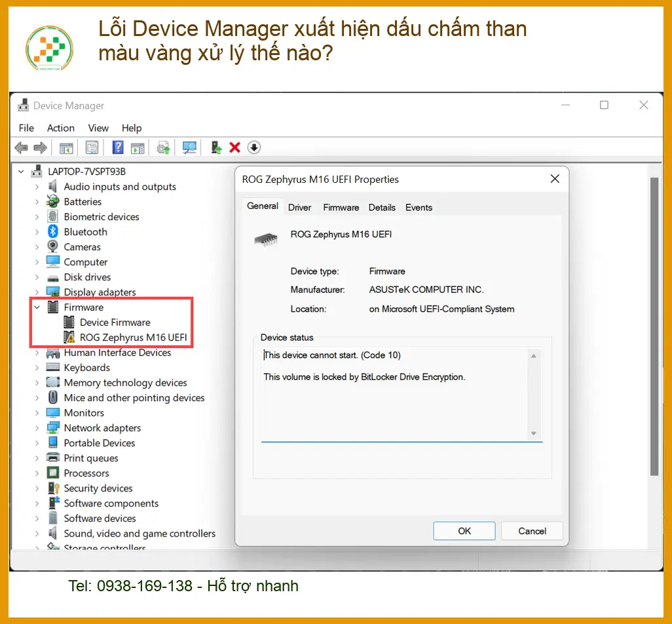Viewport: 672px width, 624px height.
Task: Switch to the Events tab
Action: [419, 208]
